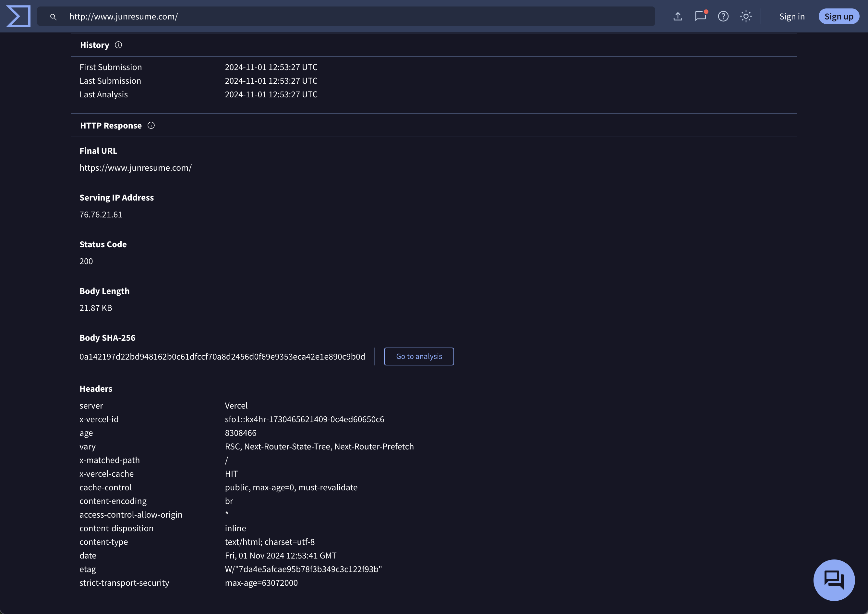
Task: Click the Headers section label
Action: pyautogui.click(x=96, y=388)
